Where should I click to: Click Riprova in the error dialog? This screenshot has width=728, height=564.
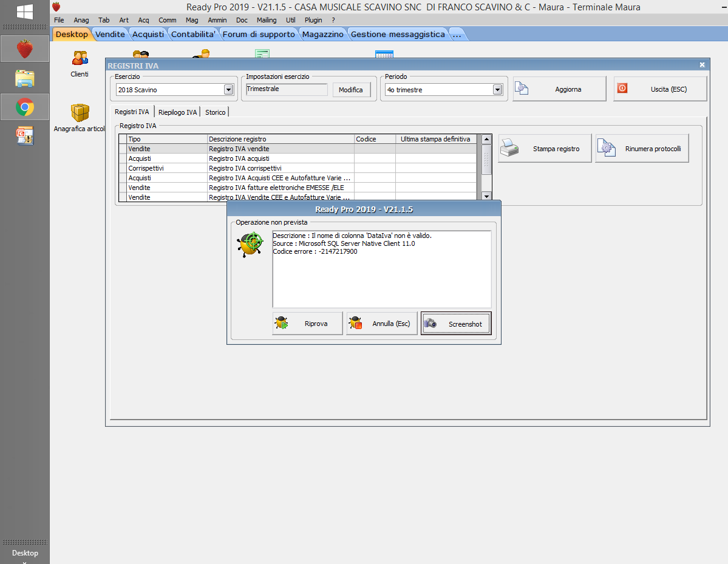point(307,324)
